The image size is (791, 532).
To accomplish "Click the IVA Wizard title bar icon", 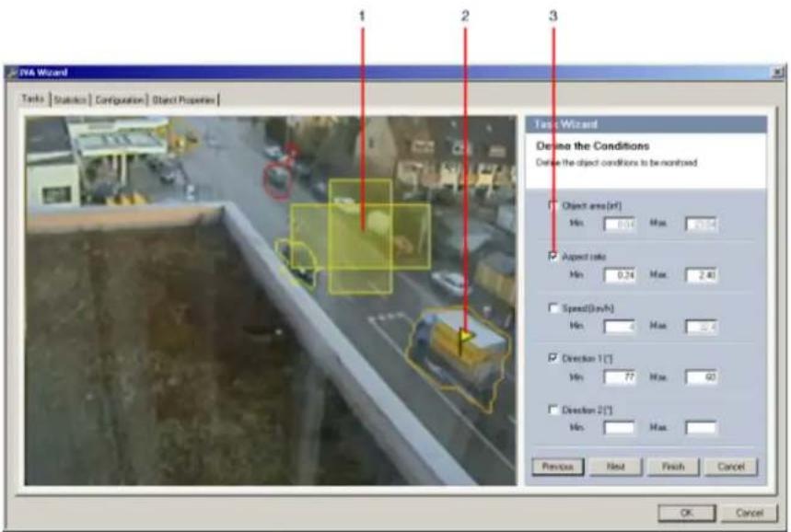I will point(12,73).
